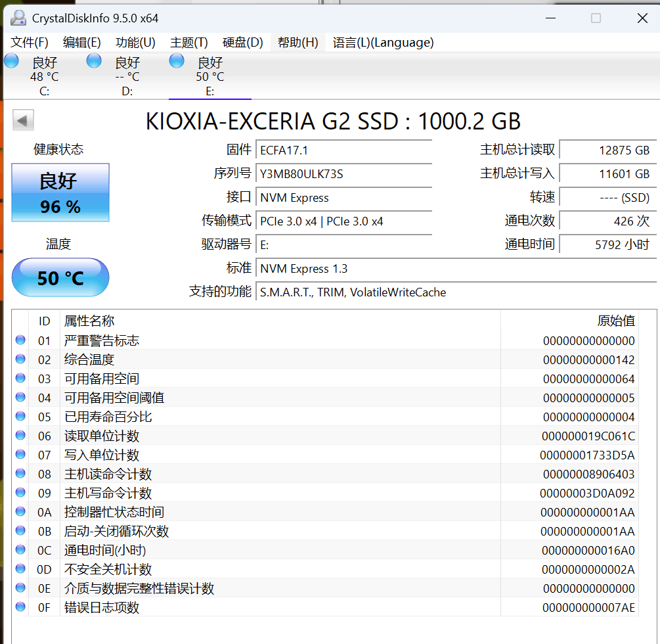Open the 帮助(H) menu
This screenshot has height=644, width=660.
click(x=298, y=43)
